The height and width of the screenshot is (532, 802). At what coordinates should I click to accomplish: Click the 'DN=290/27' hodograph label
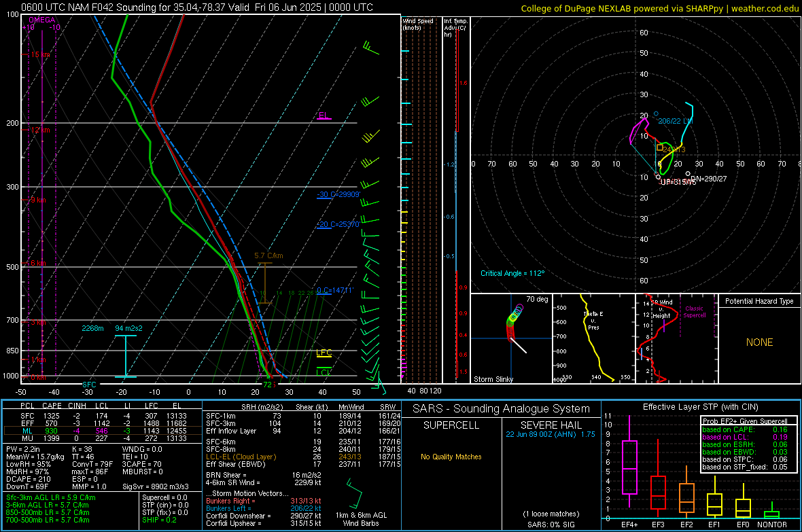click(709, 179)
